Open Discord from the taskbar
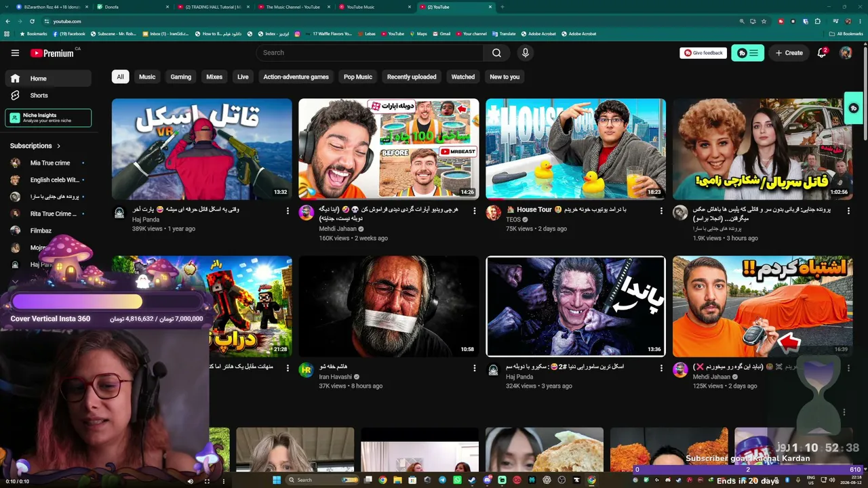The height and width of the screenshot is (488, 868). [487, 480]
